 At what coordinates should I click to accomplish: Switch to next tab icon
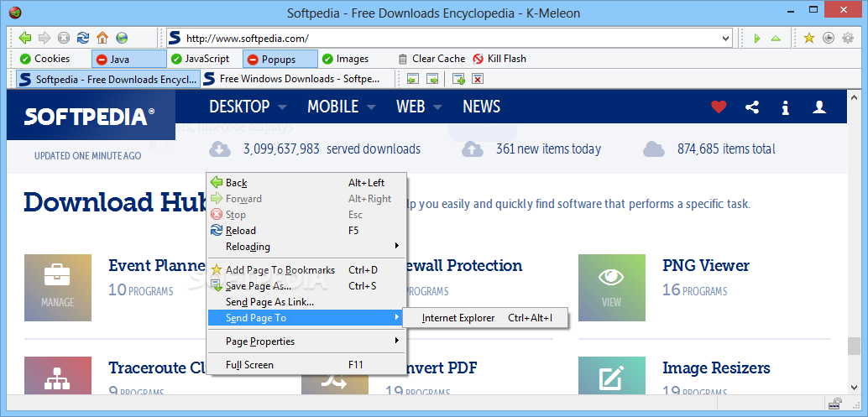click(432, 79)
